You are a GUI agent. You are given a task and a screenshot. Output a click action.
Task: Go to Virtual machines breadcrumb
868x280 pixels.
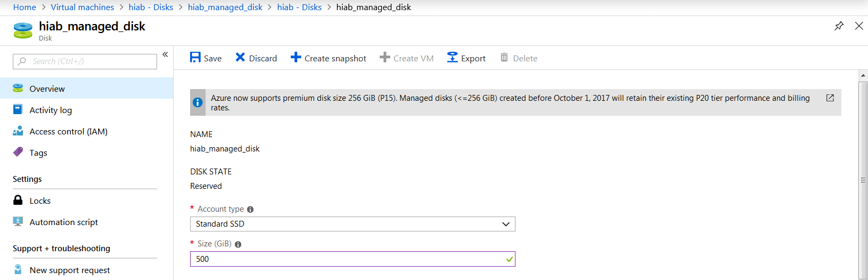pos(83,7)
